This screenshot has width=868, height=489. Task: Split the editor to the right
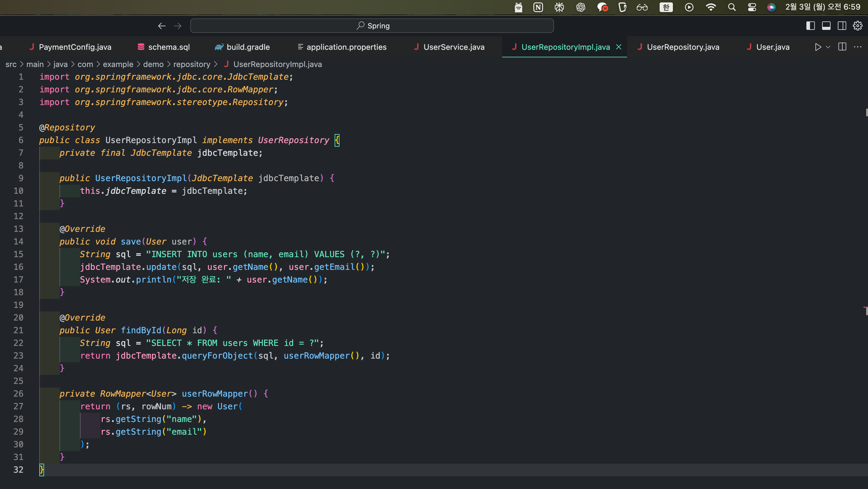pos(842,47)
